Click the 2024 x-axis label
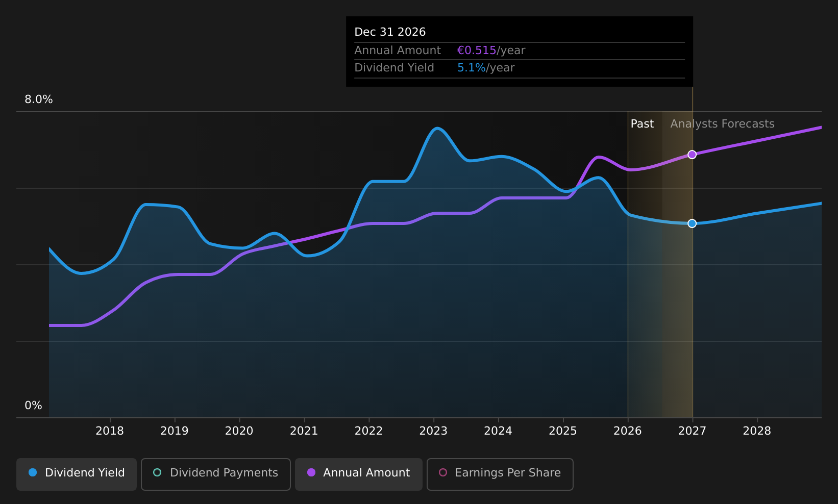Screen dimensions: 838x504 498,431
